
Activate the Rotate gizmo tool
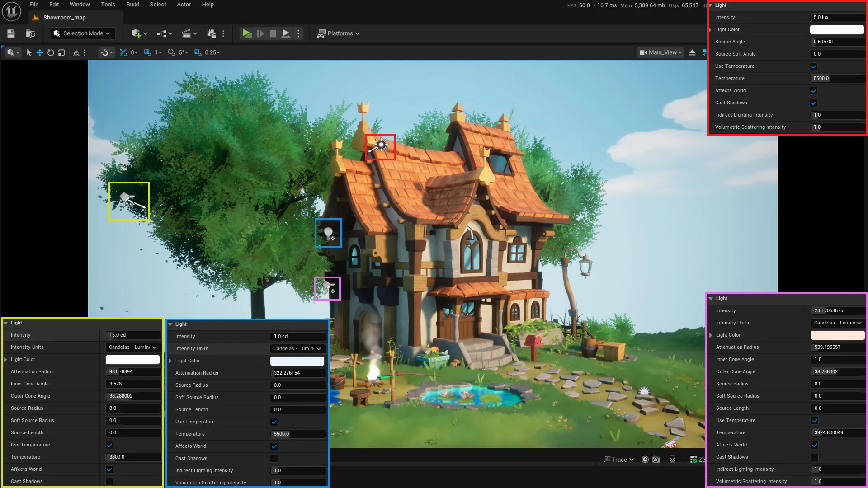(x=51, y=52)
